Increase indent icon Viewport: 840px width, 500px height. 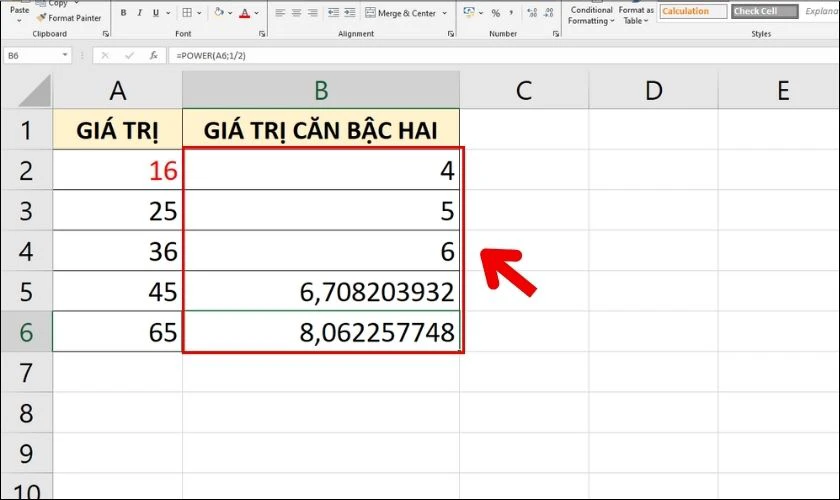coord(350,12)
